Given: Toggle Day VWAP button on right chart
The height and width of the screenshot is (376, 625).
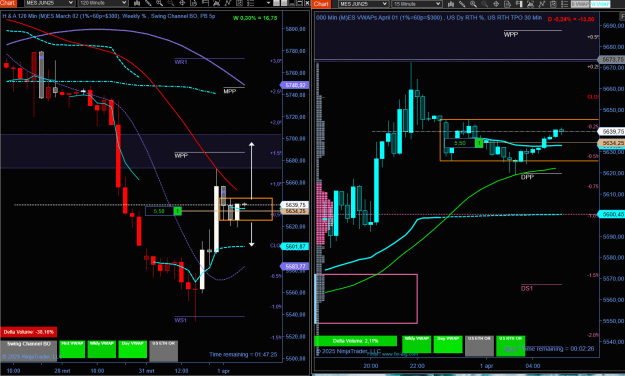Looking at the screenshot, I should pos(448,345).
